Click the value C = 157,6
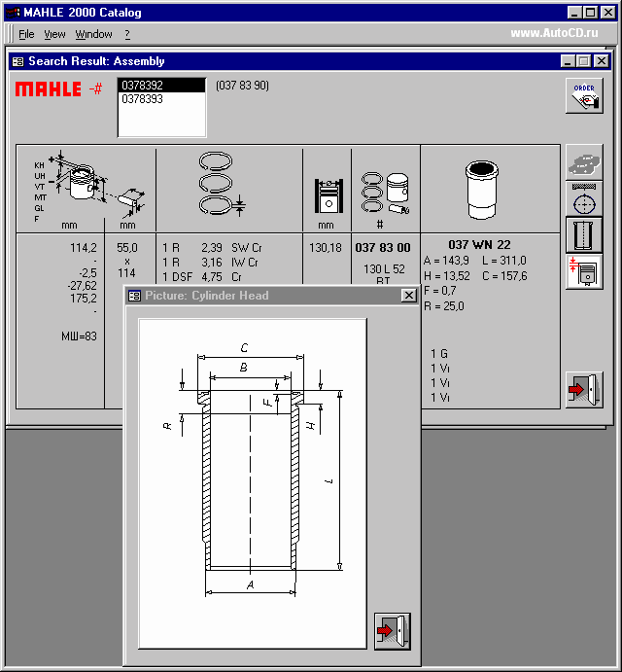 (504, 276)
